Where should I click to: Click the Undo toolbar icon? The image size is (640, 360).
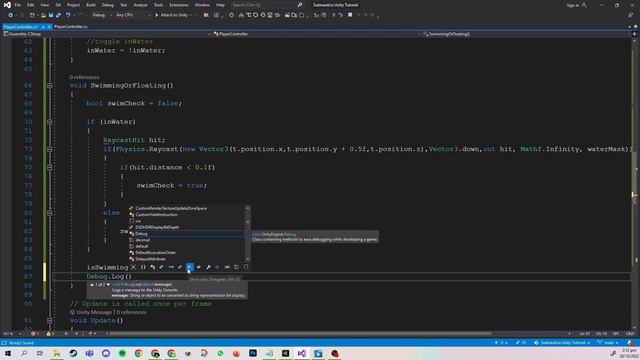(68, 15)
